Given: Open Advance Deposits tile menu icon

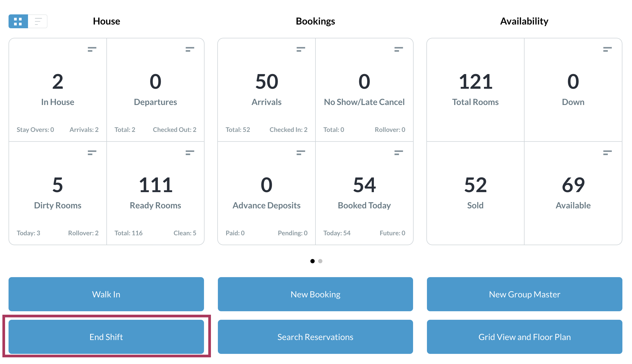Looking at the screenshot, I should [x=301, y=153].
